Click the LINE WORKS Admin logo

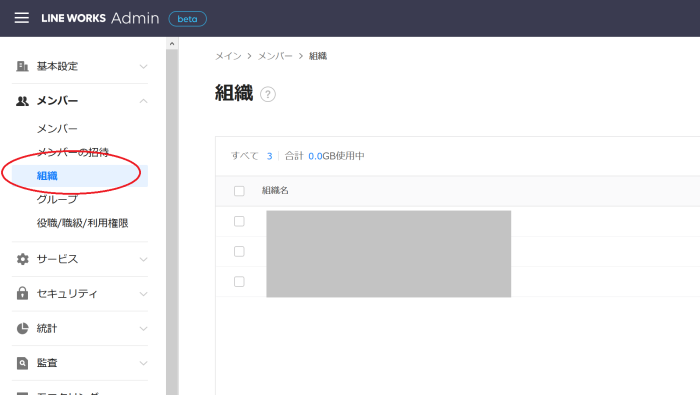click(x=100, y=18)
